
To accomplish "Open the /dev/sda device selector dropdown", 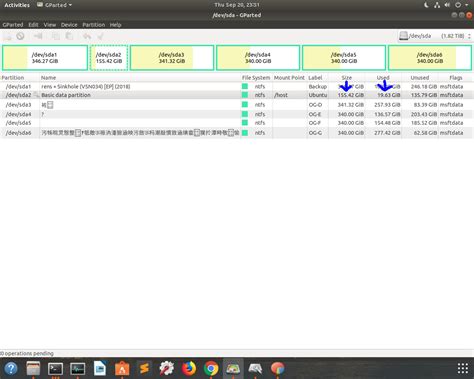I will tap(435, 36).
